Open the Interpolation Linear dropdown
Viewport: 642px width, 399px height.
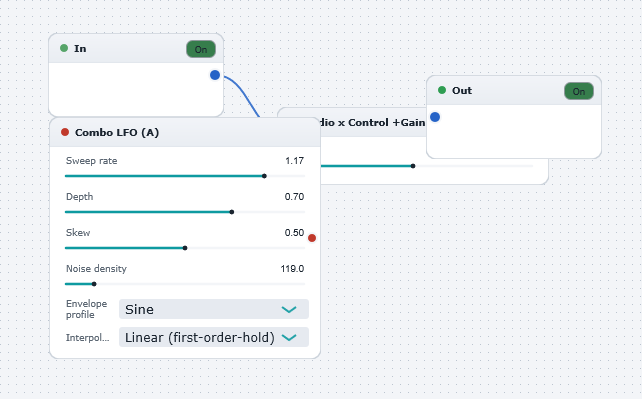click(x=214, y=337)
